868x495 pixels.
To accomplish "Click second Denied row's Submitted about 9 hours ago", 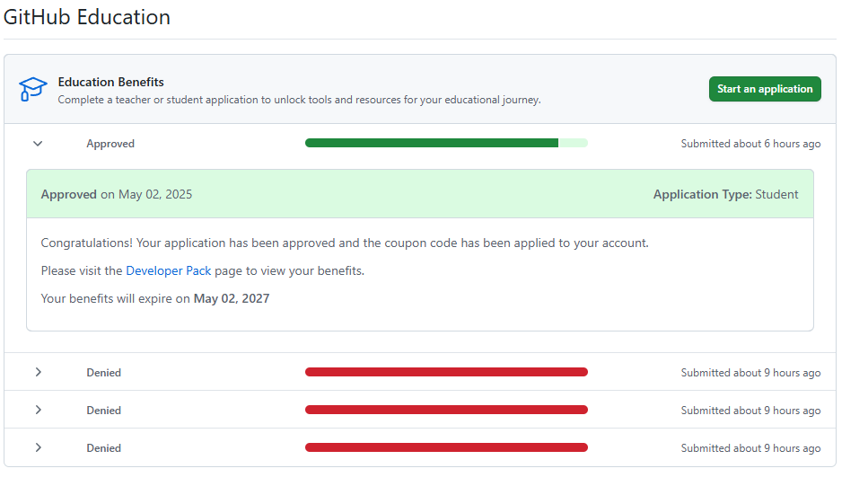I will click(x=750, y=411).
